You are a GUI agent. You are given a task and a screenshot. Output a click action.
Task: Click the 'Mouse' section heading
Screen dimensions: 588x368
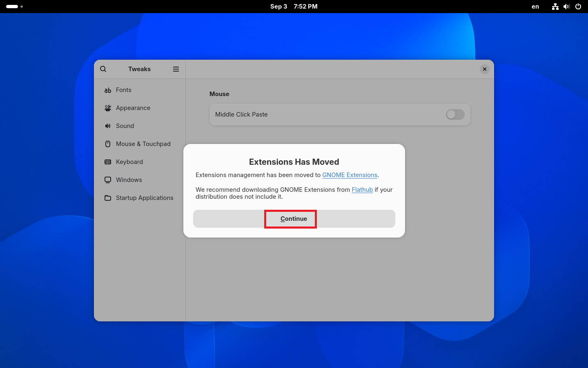click(x=219, y=94)
